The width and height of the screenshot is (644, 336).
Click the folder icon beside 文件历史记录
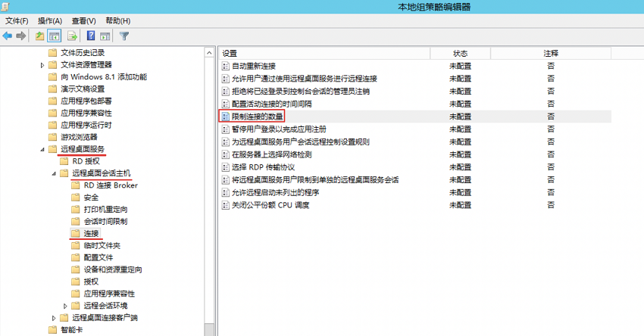coord(52,52)
